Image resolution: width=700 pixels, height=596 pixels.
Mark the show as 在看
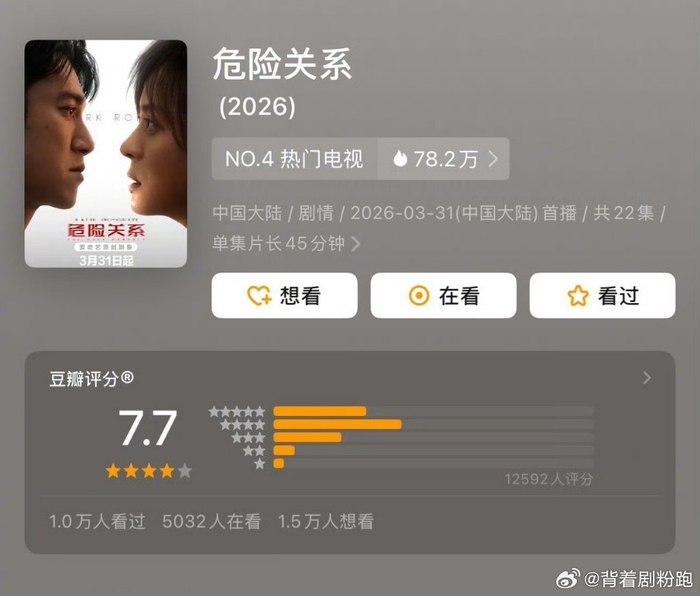pyautogui.click(x=443, y=296)
